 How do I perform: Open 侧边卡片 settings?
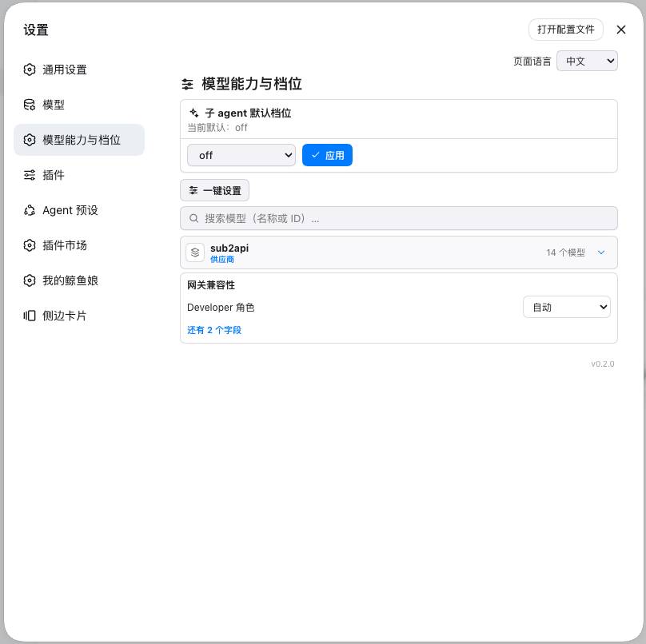coord(79,316)
